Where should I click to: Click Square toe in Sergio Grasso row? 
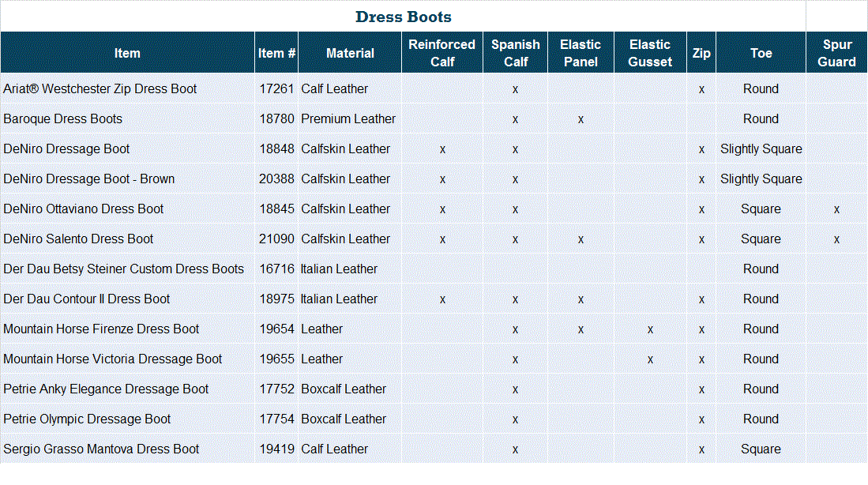(x=761, y=449)
